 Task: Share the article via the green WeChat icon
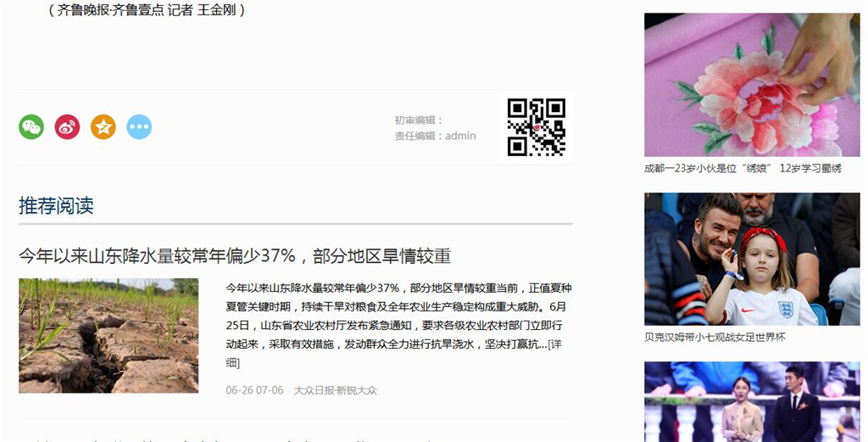31,127
